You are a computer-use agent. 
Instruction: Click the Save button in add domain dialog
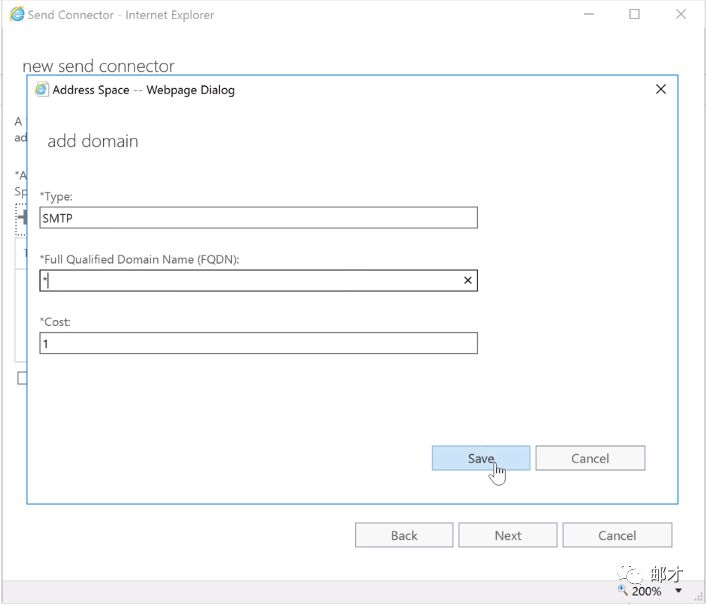tap(481, 458)
